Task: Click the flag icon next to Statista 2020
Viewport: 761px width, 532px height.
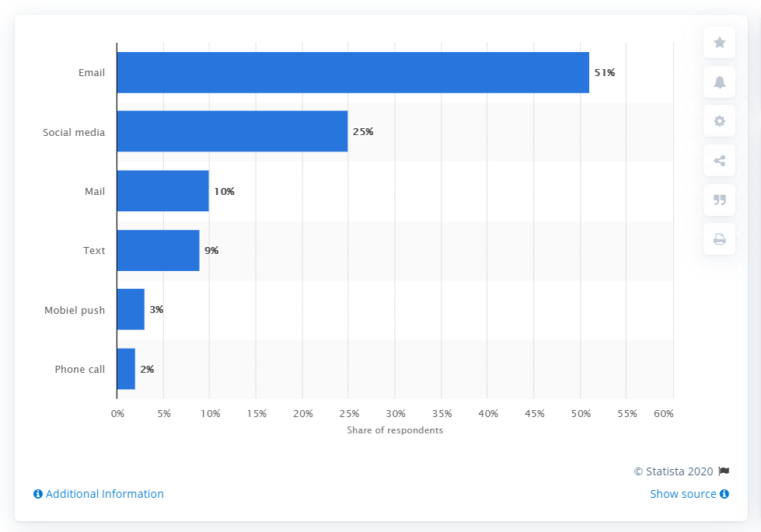Action: (x=724, y=471)
